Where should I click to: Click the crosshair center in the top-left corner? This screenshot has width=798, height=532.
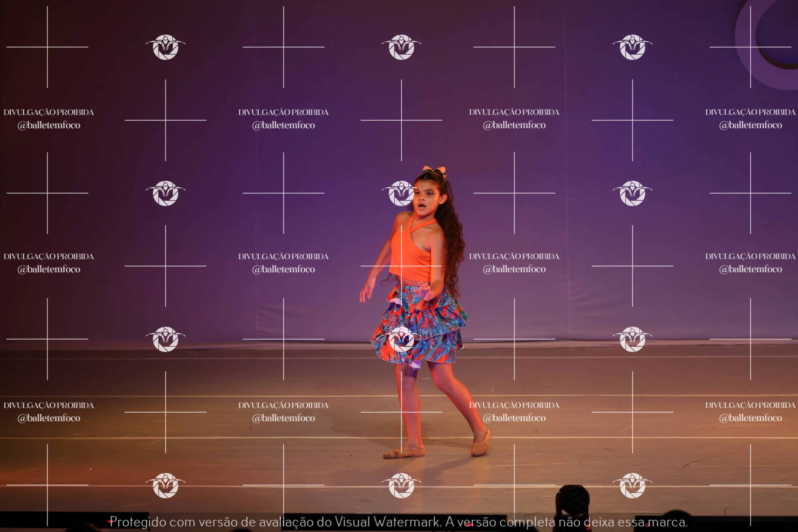[x=47, y=47]
